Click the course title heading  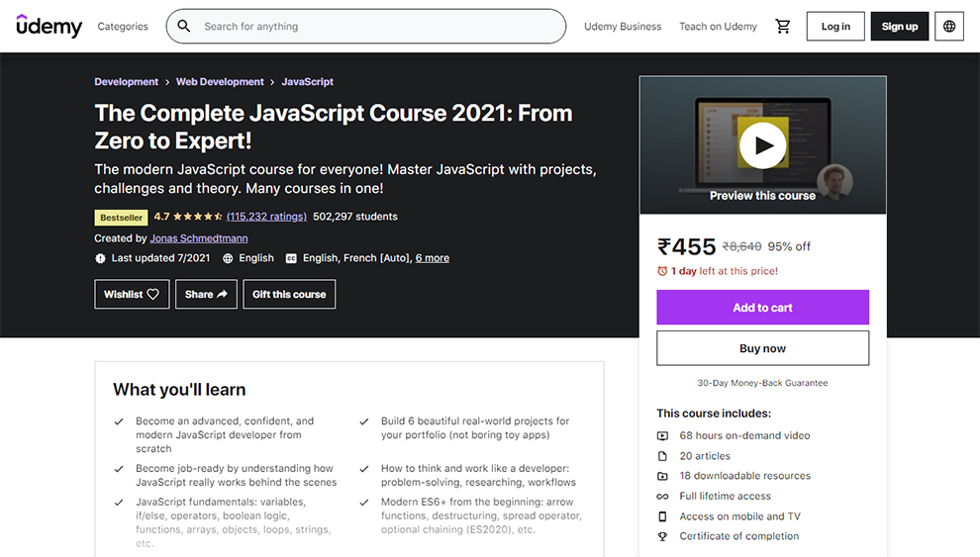pos(334,127)
